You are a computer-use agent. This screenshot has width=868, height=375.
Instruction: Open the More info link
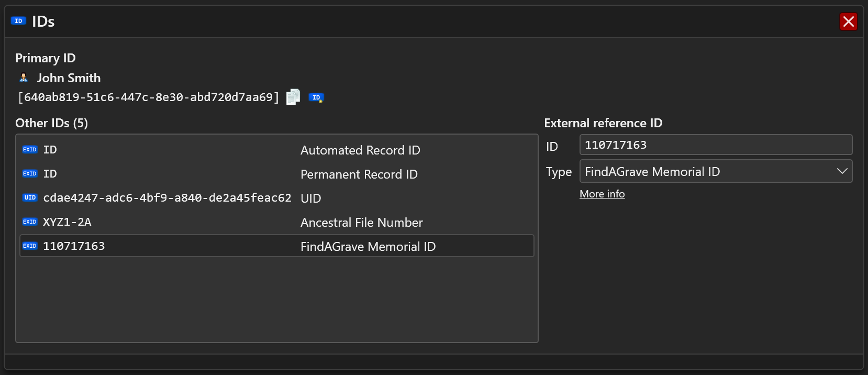coord(602,194)
